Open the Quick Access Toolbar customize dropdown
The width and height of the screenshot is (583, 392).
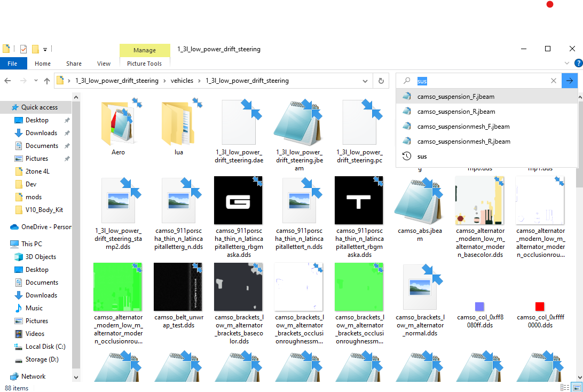(x=45, y=49)
